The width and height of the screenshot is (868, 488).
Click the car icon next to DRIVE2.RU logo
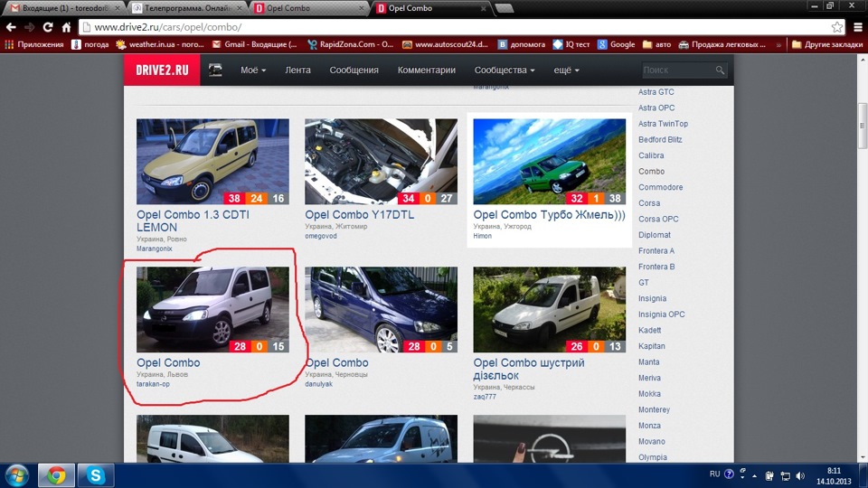(x=215, y=70)
